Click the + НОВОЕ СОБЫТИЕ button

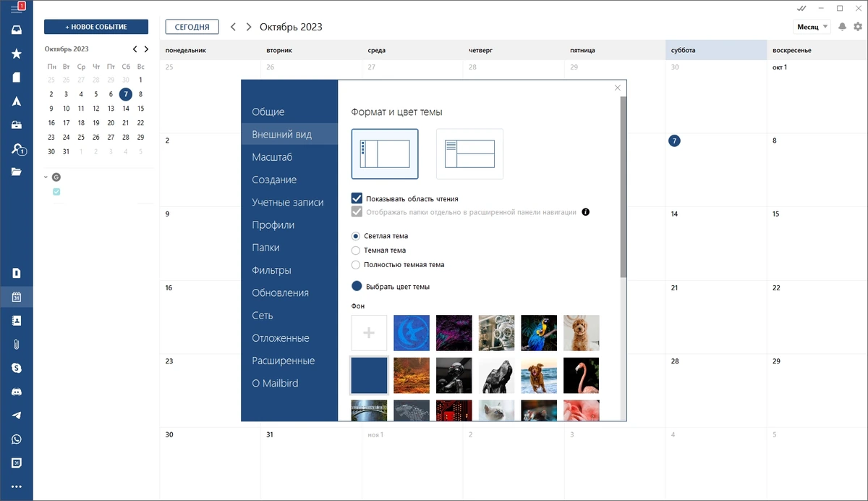[96, 27]
